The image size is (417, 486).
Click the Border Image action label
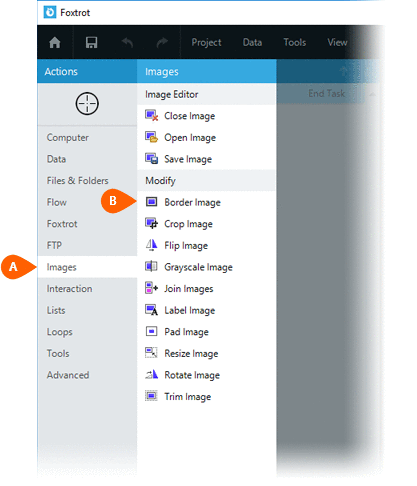pos(192,202)
